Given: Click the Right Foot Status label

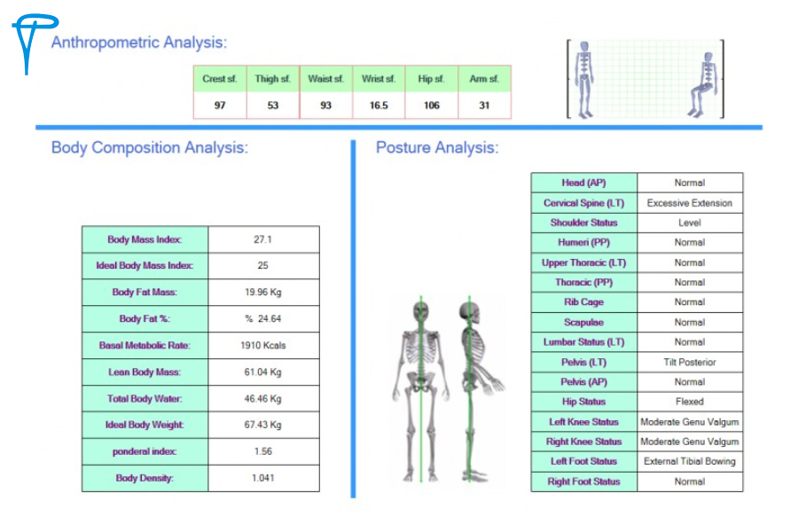Looking at the screenshot, I should tap(583, 481).
